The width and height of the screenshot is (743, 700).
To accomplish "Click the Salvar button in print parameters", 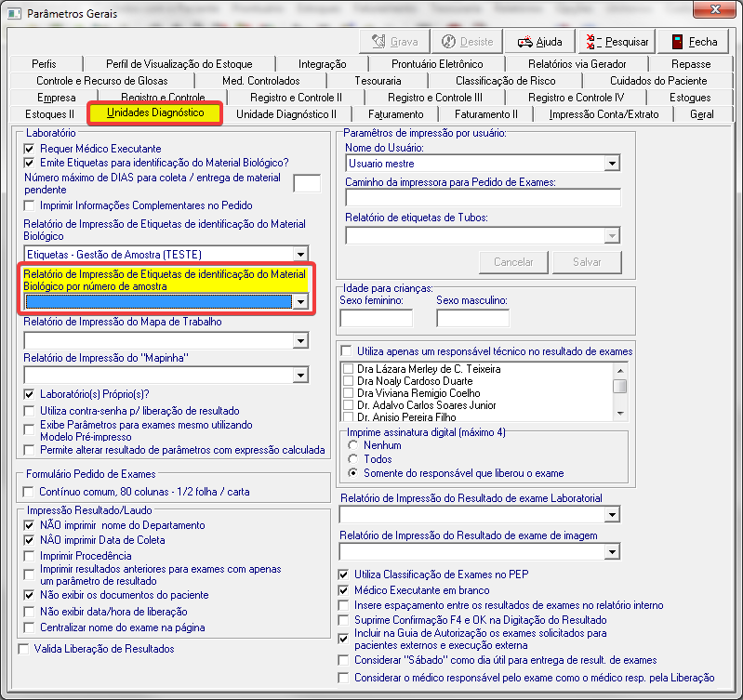I will (x=587, y=262).
